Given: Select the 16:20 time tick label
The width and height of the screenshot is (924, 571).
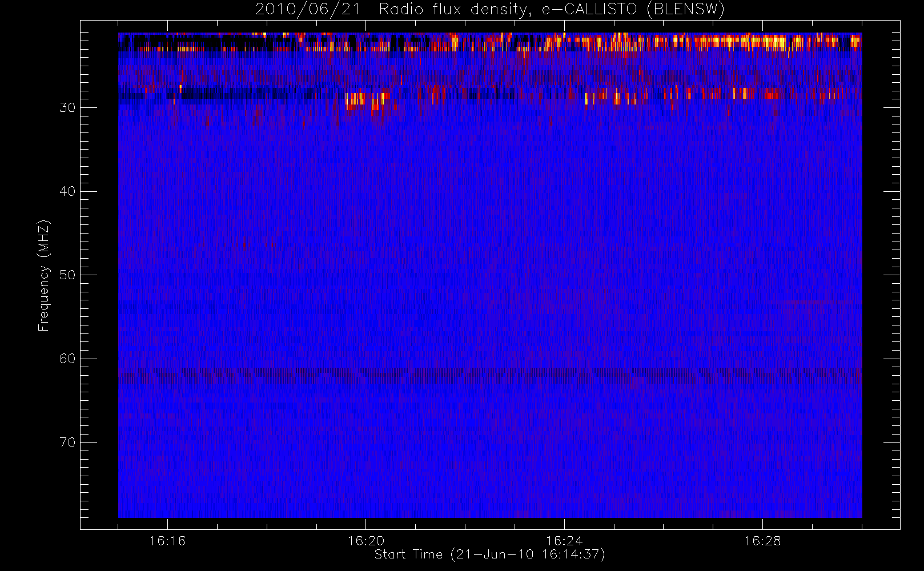Looking at the screenshot, I should pyautogui.click(x=365, y=541).
